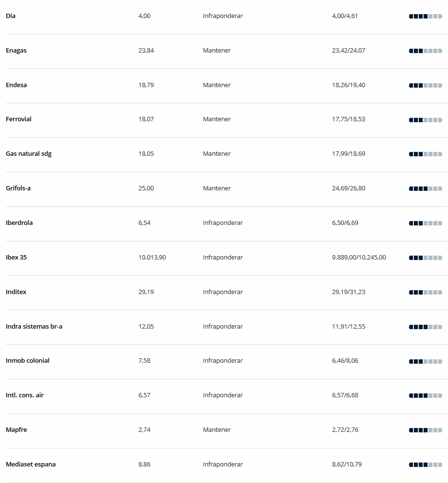Click the Ibex 35 price 10.013,90
This screenshot has height=483, width=448.
click(x=152, y=258)
